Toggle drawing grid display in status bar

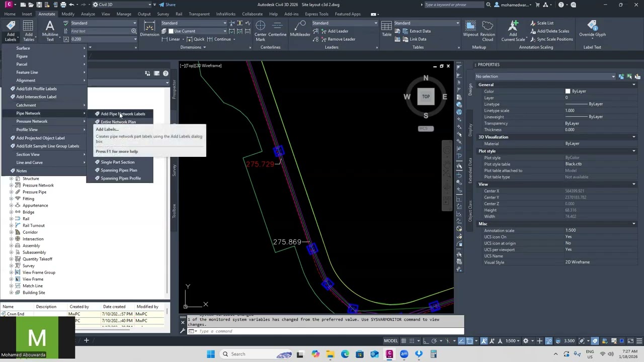pyautogui.click(x=404, y=341)
